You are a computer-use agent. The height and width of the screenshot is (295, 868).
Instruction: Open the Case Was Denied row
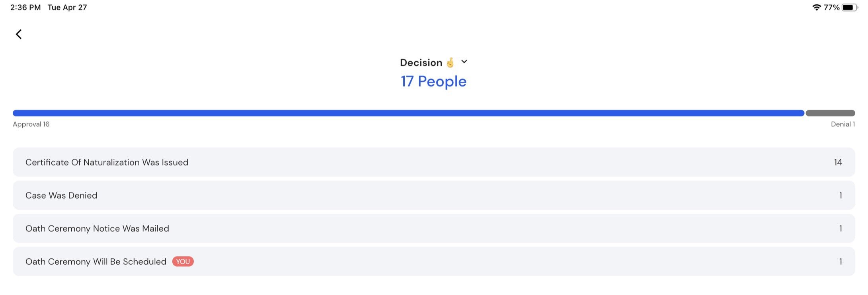point(434,195)
